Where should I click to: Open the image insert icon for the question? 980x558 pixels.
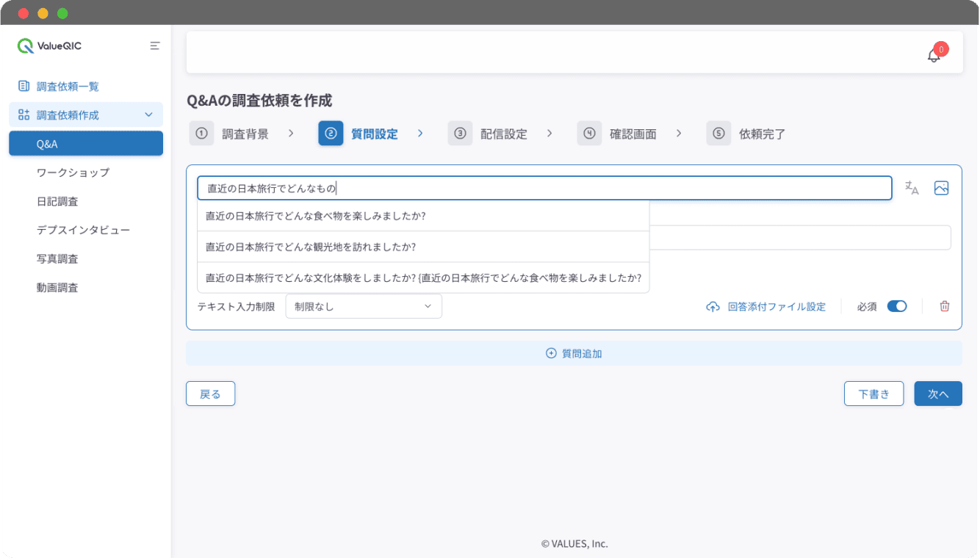tap(941, 188)
